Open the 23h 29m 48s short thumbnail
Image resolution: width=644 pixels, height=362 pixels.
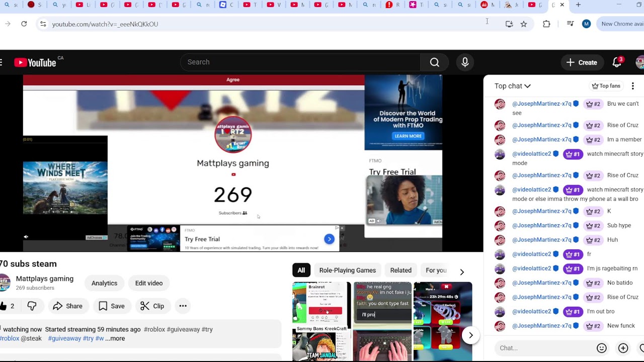click(443, 321)
